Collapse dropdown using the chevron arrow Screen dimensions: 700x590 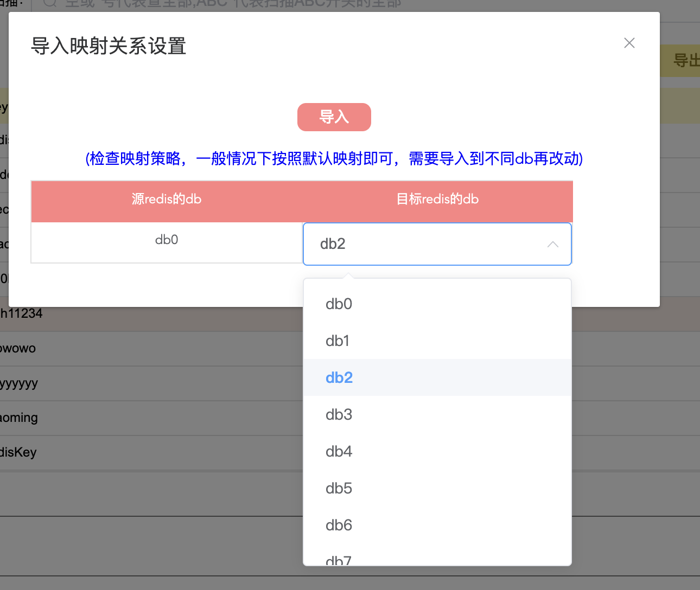(552, 245)
